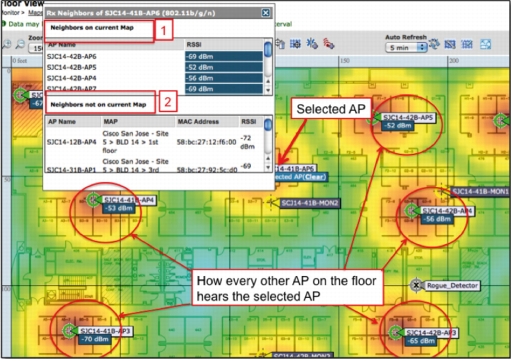The height and width of the screenshot is (361, 512).
Task: Click the zoom in magnifier icon
Action: 7,44
